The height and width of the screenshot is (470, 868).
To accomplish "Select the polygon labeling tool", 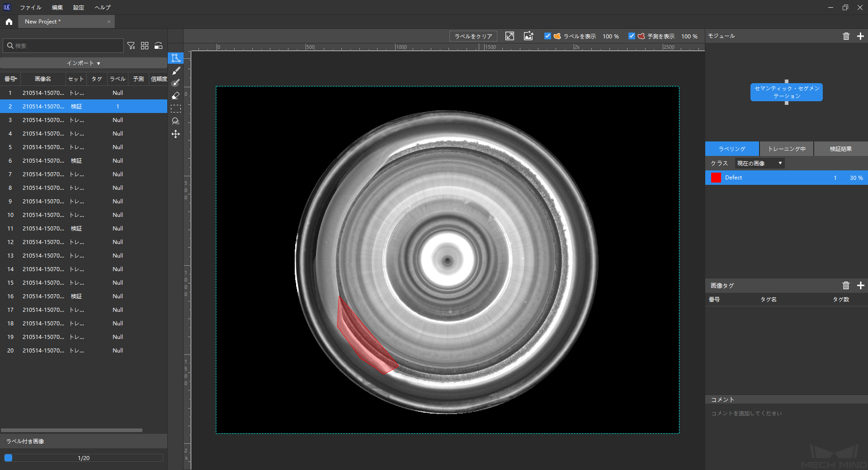I will (176, 58).
